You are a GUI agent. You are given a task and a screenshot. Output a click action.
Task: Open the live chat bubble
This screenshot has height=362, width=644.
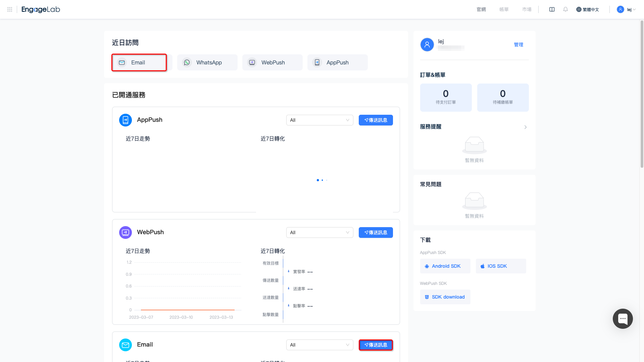(623, 319)
